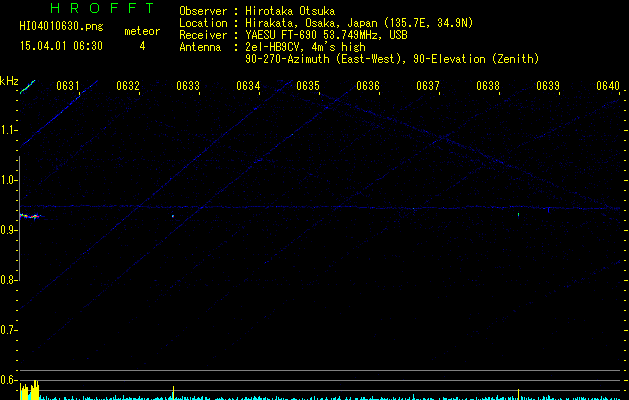The height and width of the screenshot is (400, 629).
Task: Click the meteor count value 4
Action: (x=142, y=46)
